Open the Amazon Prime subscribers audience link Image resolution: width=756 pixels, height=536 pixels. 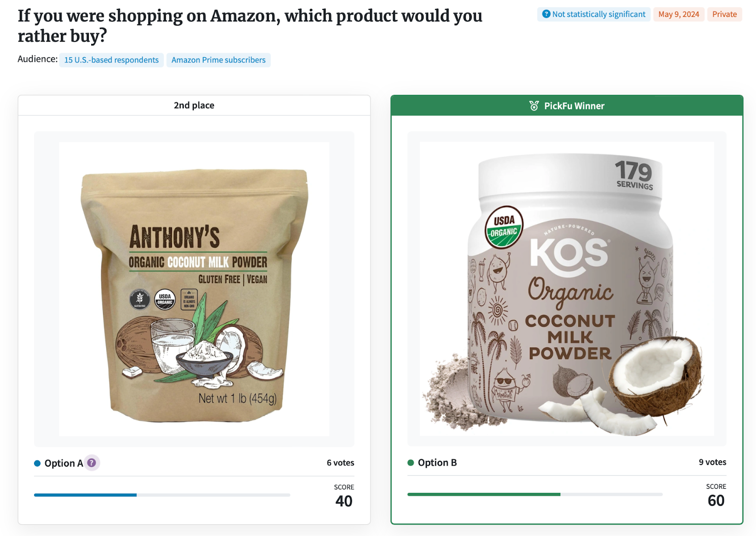(218, 60)
